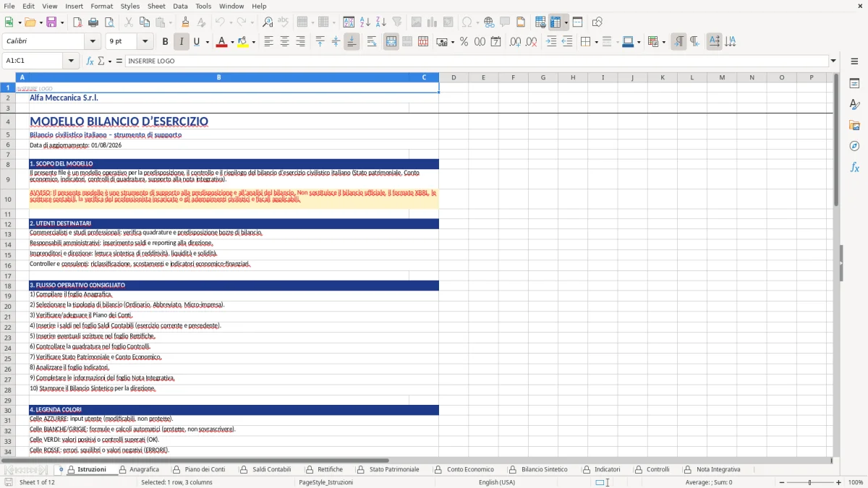Apply yellow background color swatch

point(243,42)
